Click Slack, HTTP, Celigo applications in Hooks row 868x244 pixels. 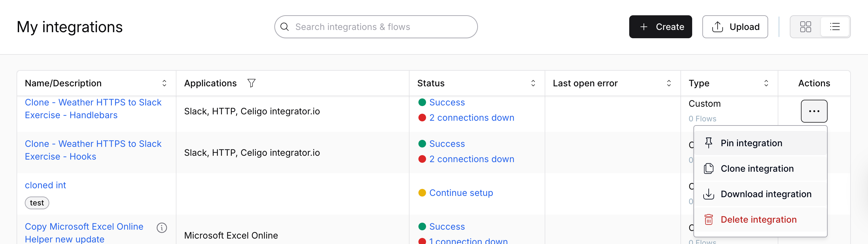[252, 153]
